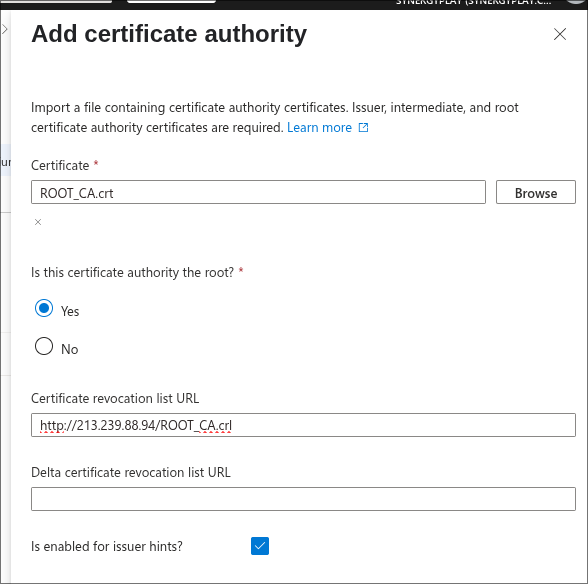The height and width of the screenshot is (584, 588).
Task: Close the Add certificate authority panel
Action: tap(560, 34)
